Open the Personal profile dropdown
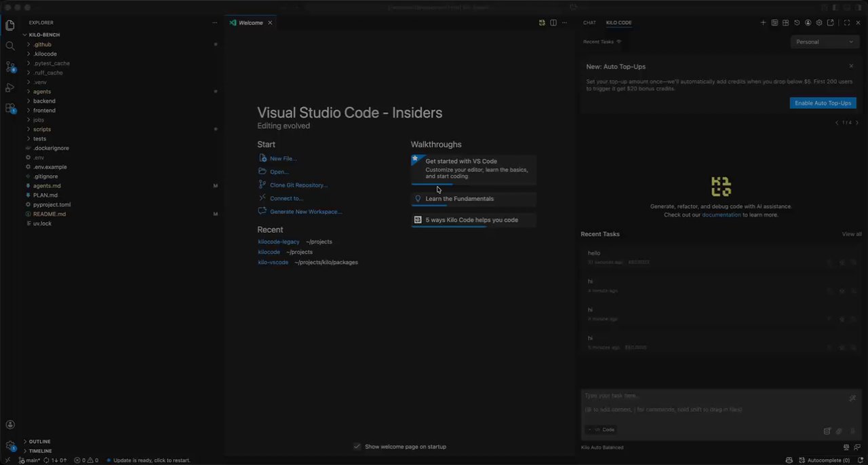The width and height of the screenshot is (868, 465). tap(825, 41)
